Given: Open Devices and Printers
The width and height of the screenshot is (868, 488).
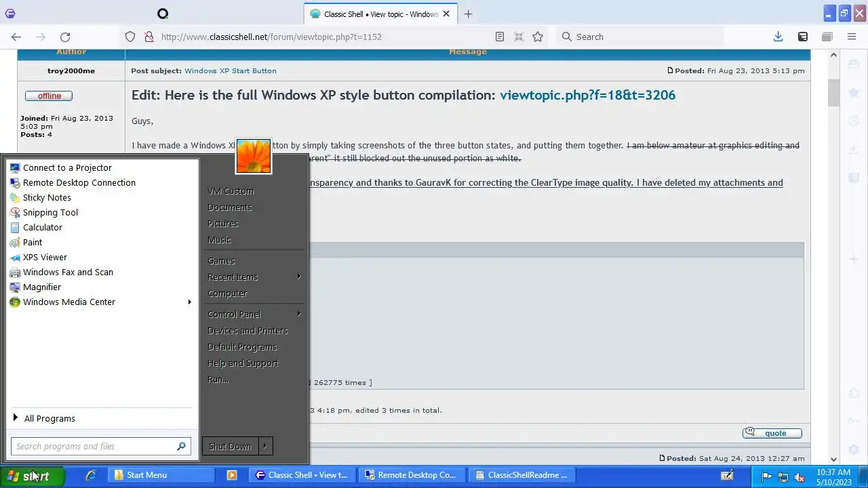Looking at the screenshot, I should point(254,331).
